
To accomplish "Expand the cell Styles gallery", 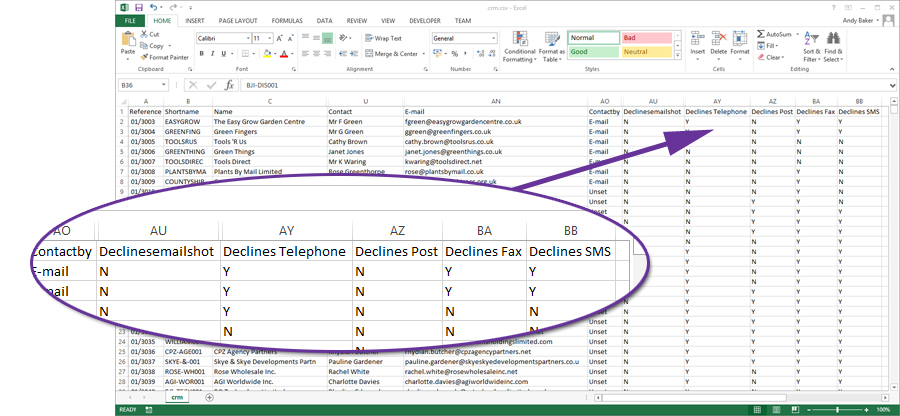I will pyautogui.click(x=678, y=55).
